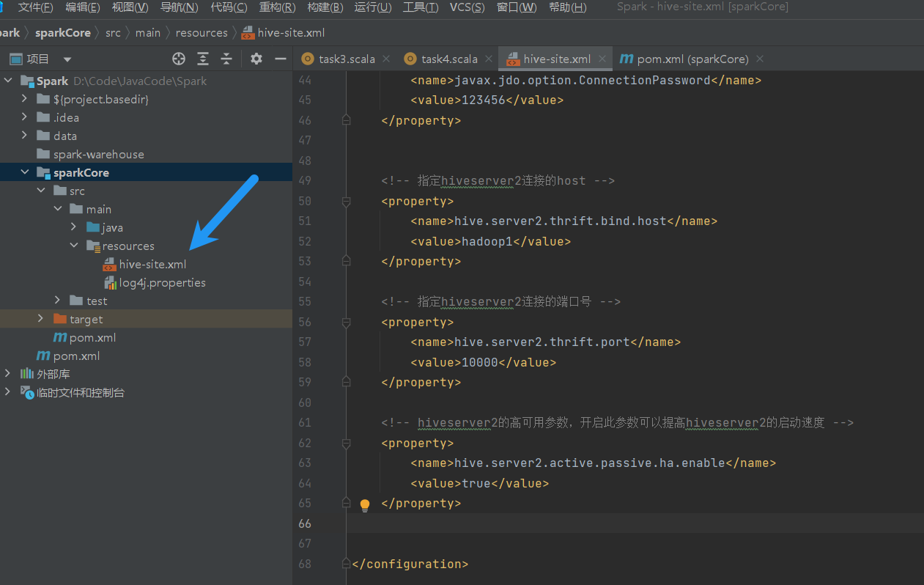Close the task3.scala tab
Screen dimensions: 924x585
pos(386,59)
